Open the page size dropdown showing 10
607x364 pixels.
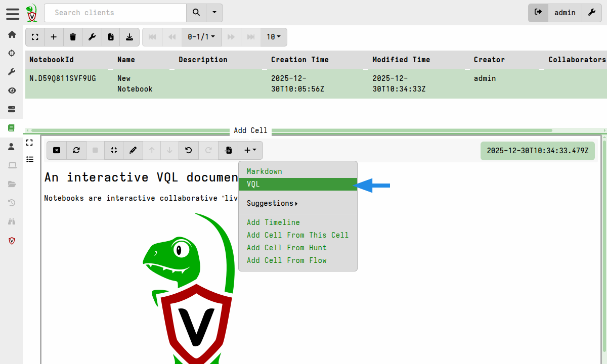(x=273, y=37)
